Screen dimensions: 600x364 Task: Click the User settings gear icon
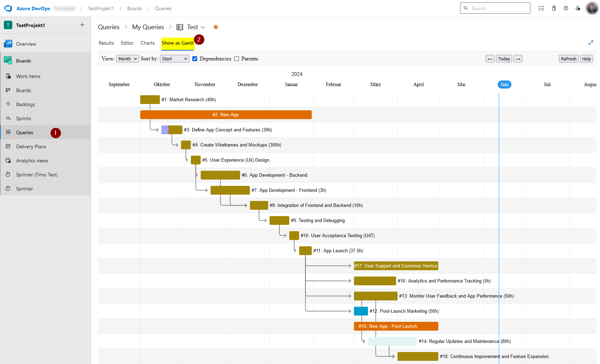578,8
